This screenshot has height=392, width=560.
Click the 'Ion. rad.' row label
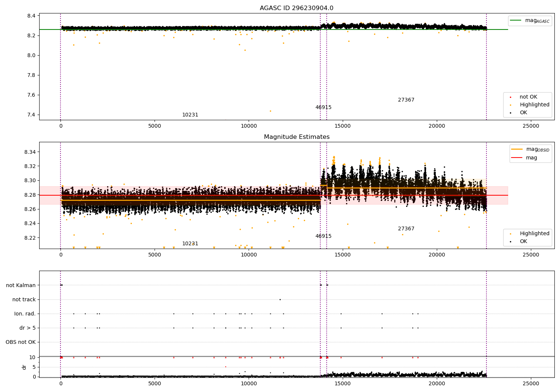(25, 314)
